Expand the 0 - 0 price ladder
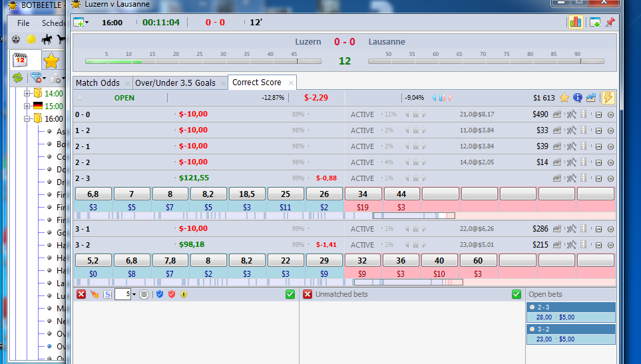 pyautogui.click(x=598, y=115)
